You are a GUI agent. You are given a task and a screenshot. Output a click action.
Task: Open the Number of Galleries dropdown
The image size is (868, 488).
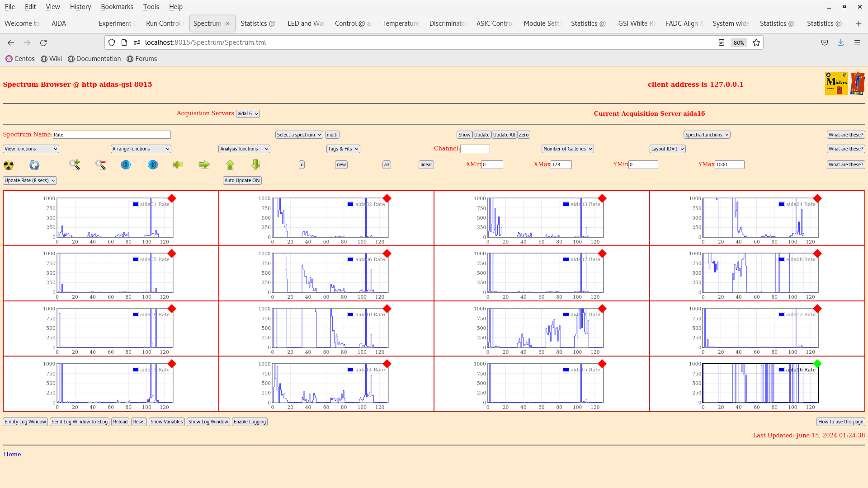(x=568, y=149)
